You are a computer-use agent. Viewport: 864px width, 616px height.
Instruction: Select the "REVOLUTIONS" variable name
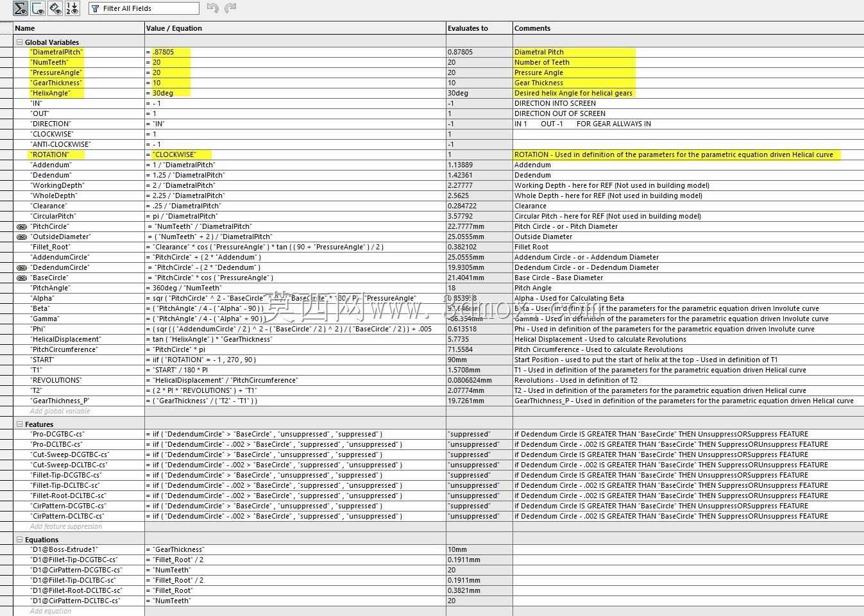(x=56, y=381)
